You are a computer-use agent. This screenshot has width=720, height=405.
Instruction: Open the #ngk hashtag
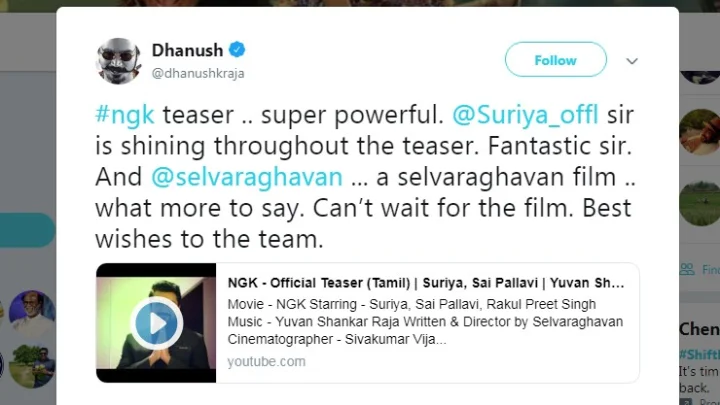click(x=122, y=114)
